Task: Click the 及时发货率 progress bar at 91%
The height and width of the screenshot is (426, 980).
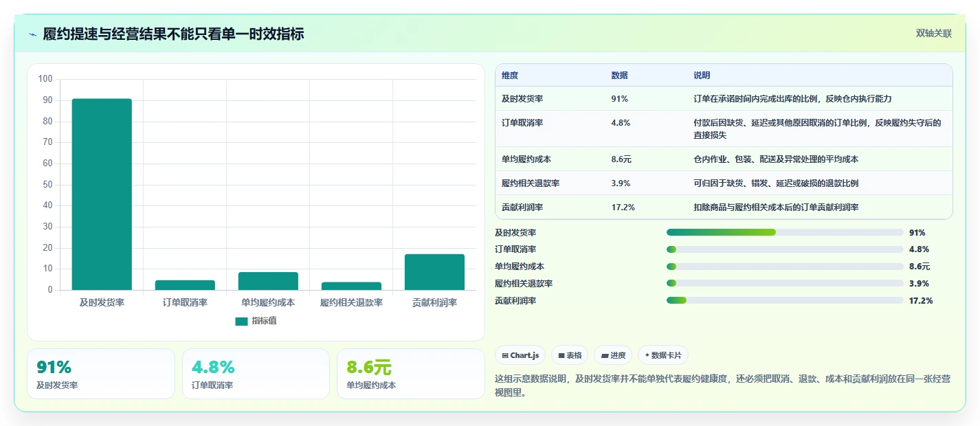Action: (785, 232)
